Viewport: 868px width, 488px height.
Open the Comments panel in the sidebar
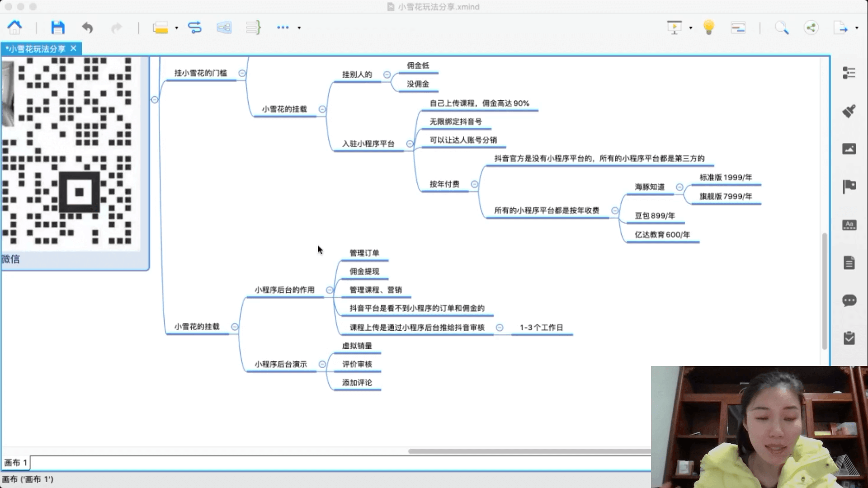click(849, 300)
